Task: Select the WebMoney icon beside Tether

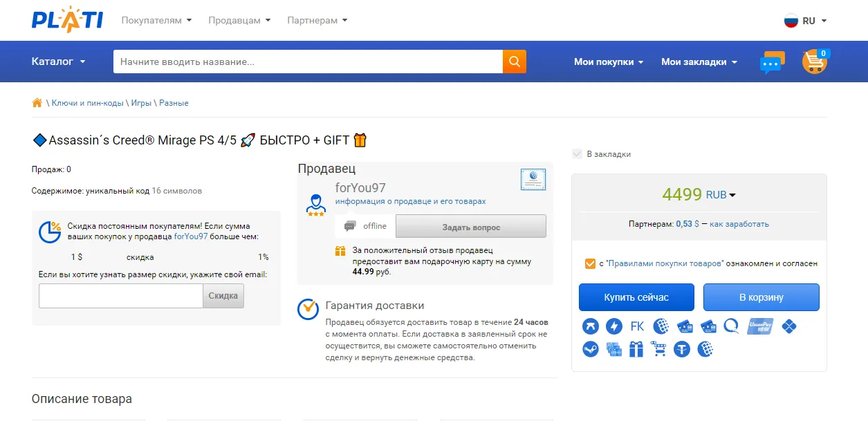Action: point(705,349)
